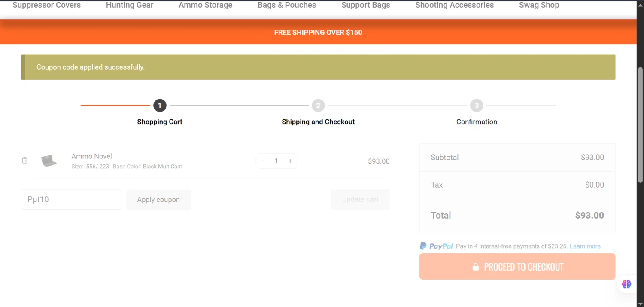Click the Confirmation step label
Image resolution: width=644 pixels, height=307 pixels.
(x=477, y=122)
